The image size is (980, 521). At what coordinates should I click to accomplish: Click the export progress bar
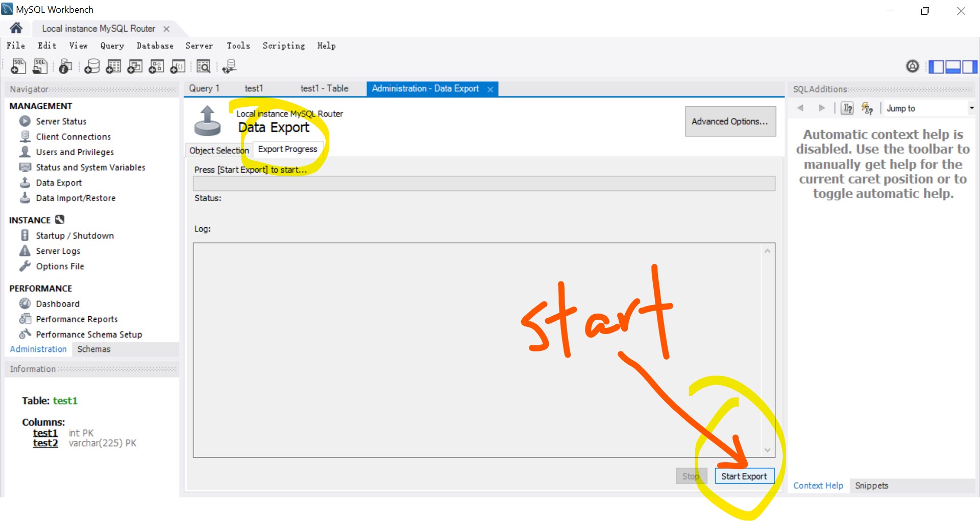[484, 183]
